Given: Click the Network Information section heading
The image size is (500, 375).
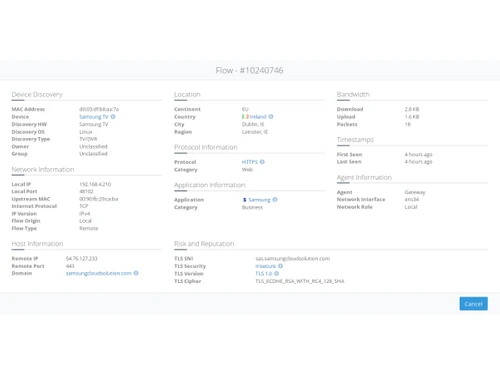Looking at the screenshot, I should [x=43, y=169].
